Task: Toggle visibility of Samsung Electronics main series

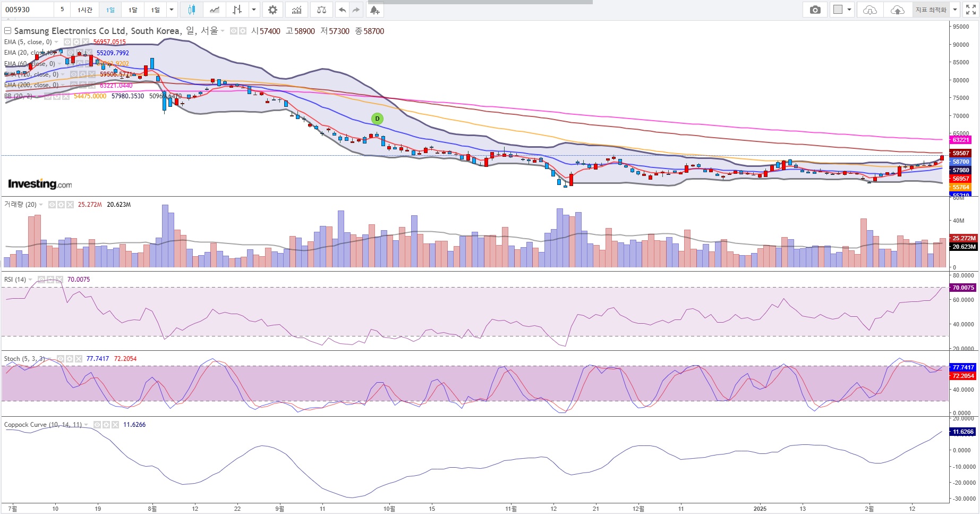Action: click(x=234, y=31)
